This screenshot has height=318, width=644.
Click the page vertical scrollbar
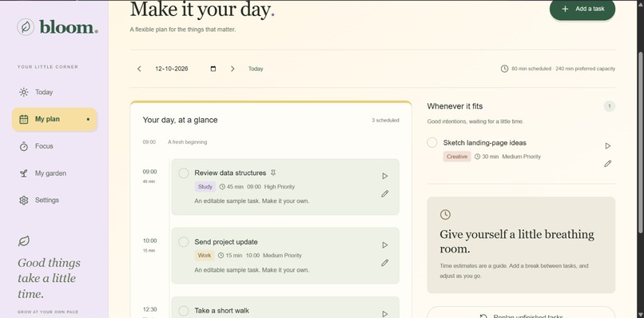pyautogui.click(x=641, y=141)
